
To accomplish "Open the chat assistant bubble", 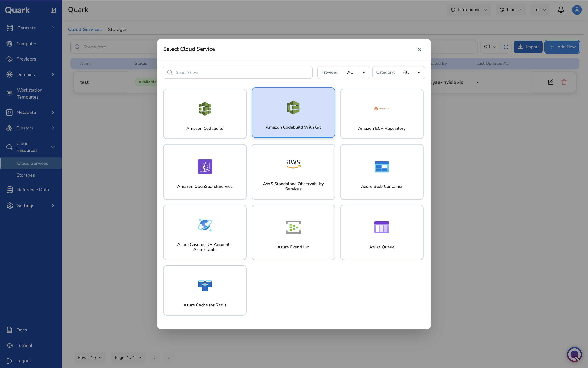I will [x=574, y=354].
